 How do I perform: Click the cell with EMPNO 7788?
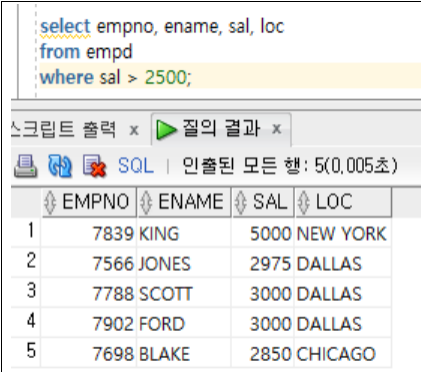(x=89, y=293)
